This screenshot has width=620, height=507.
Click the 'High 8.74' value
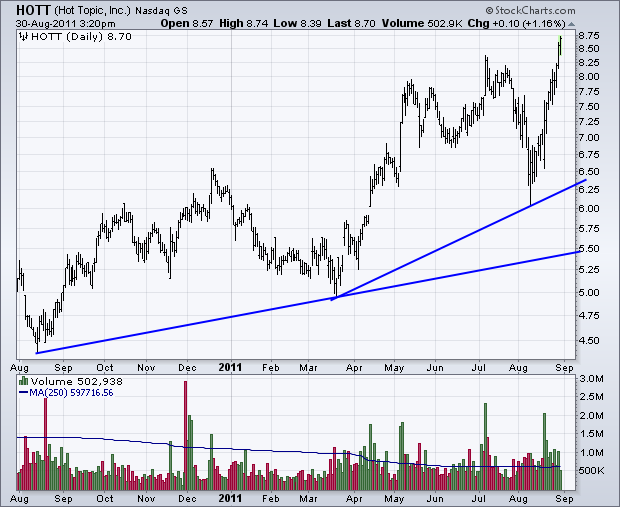pyautogui.click(x=244, y=24)
